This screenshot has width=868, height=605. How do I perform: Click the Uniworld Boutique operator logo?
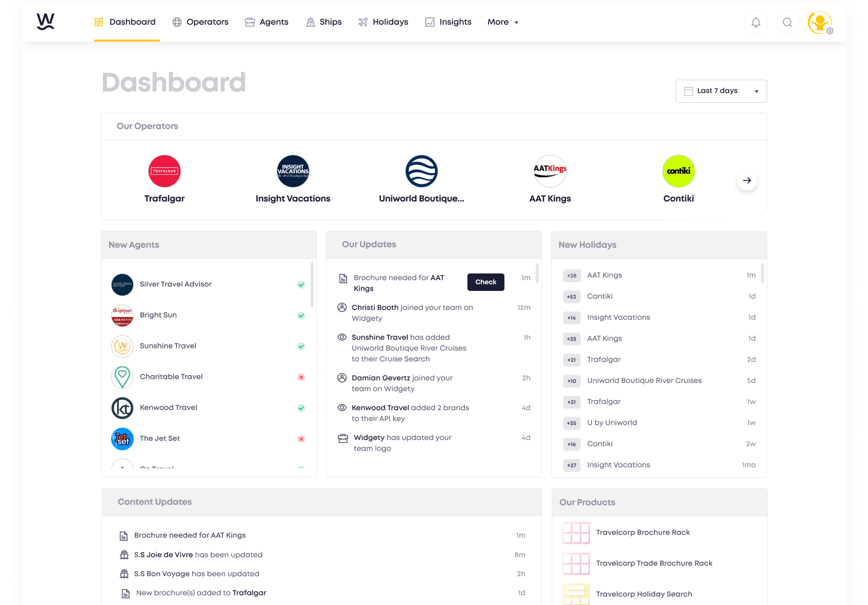(x=422, y=171)
